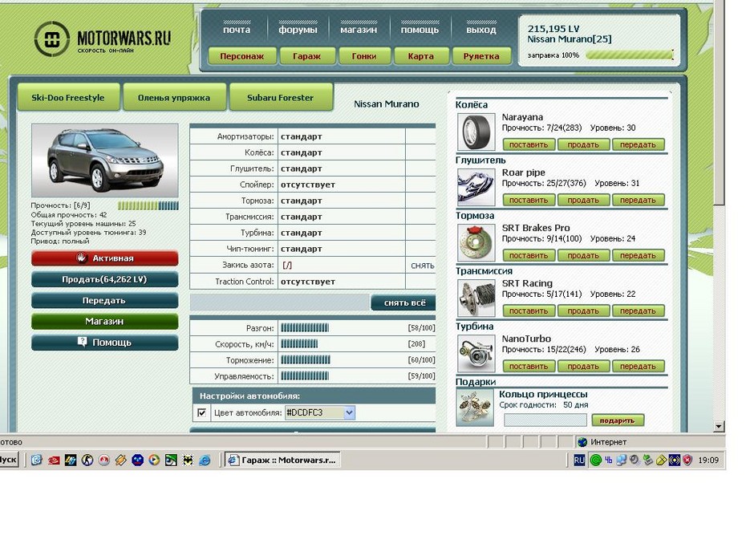Click снять next to Закись азота
Screen dimensions: 746x560
(x=423, y=266)
